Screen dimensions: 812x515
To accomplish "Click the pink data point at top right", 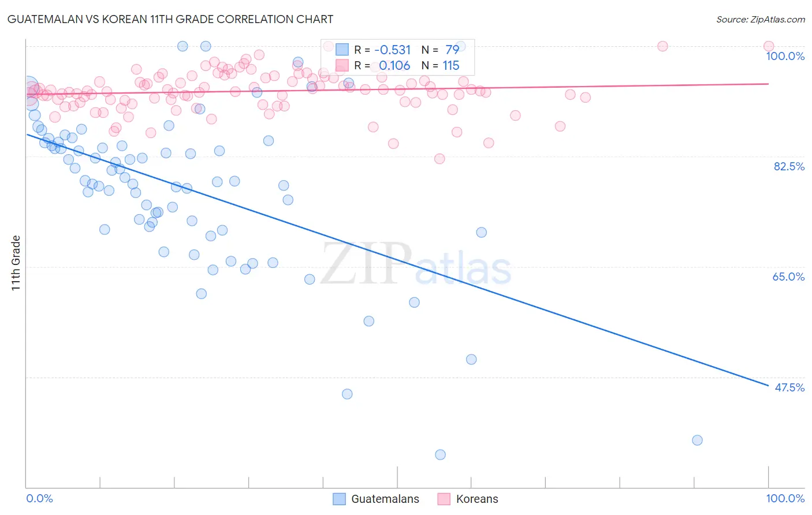I will 769,46.
